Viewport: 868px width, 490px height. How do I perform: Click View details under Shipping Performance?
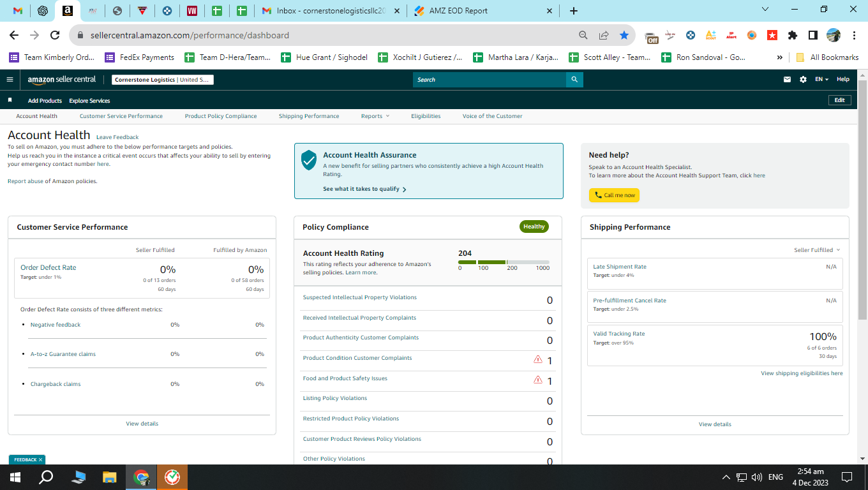point(715,424)
